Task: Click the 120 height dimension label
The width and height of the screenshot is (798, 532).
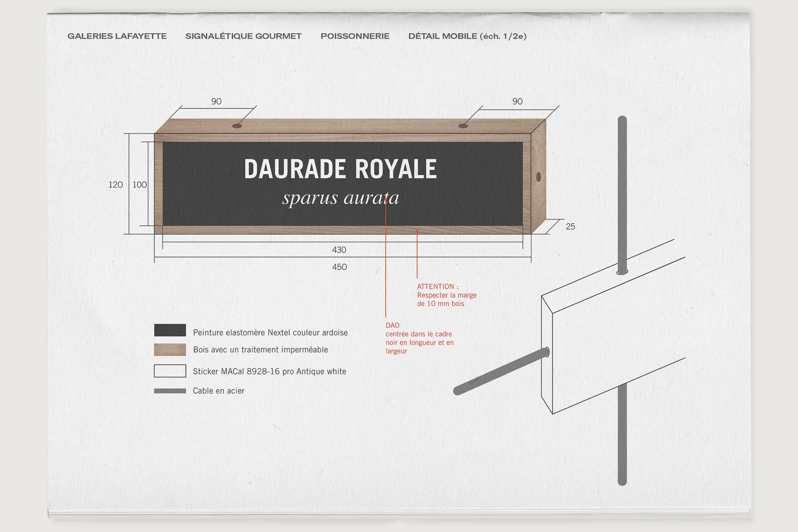Action: 116,185
